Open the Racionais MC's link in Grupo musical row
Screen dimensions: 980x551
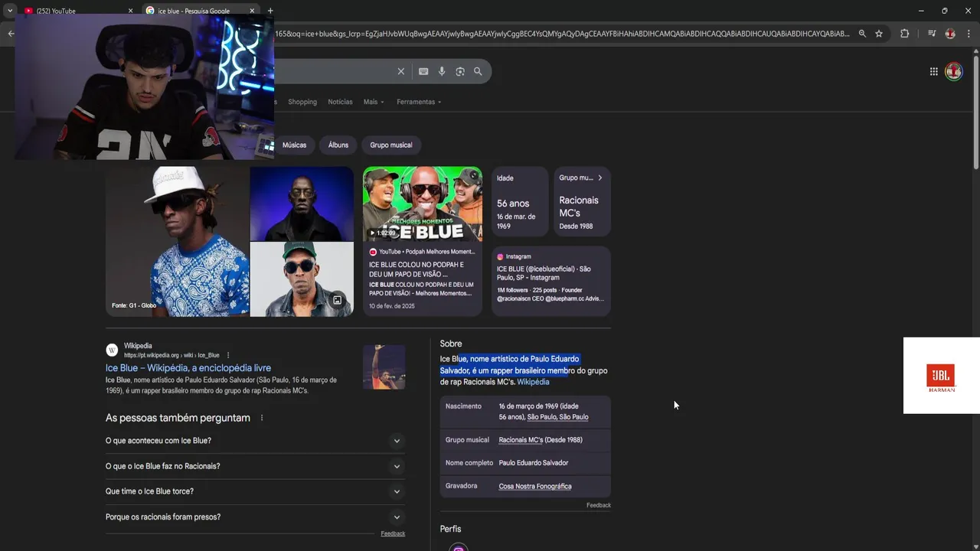coord(521,440)
